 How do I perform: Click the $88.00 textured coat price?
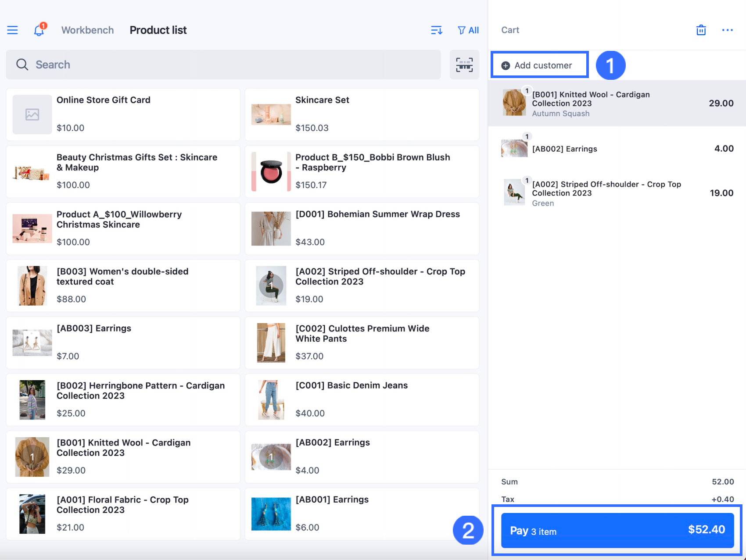pyautogui.click(x=72, y=299)
